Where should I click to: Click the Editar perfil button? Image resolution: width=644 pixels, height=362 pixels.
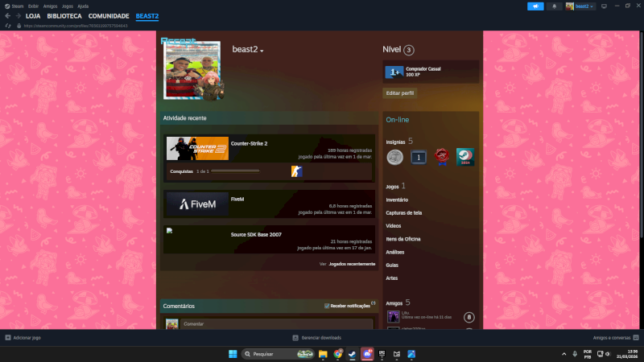point(400,93)
